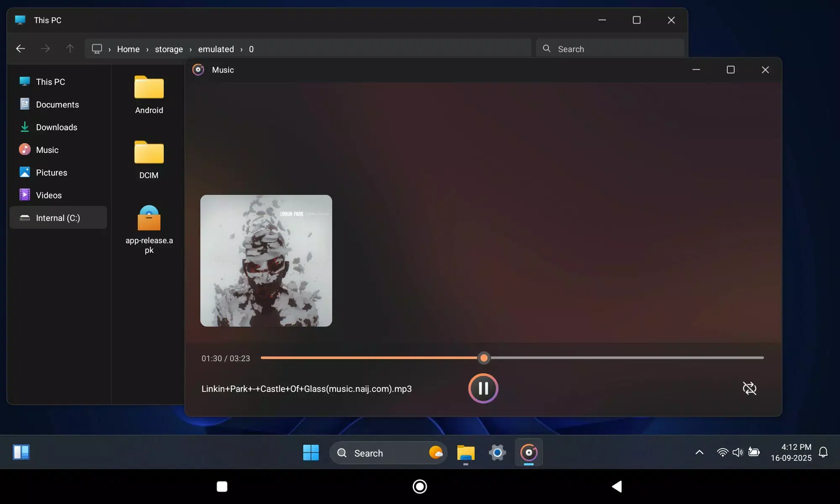This screenshot has height=504, width=840.
Task: Click the Windows Start button
Action: (x=310, y=453)
